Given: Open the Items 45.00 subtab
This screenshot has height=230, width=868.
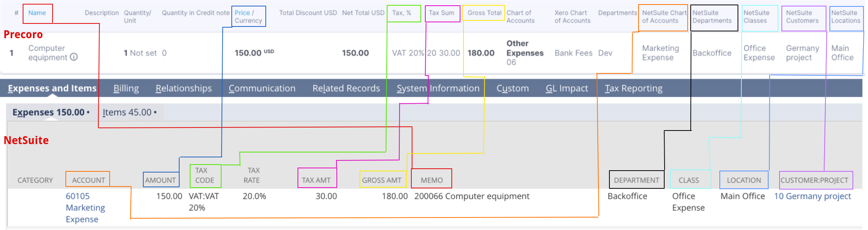Looking at the screenshot, I should point(130,112).
